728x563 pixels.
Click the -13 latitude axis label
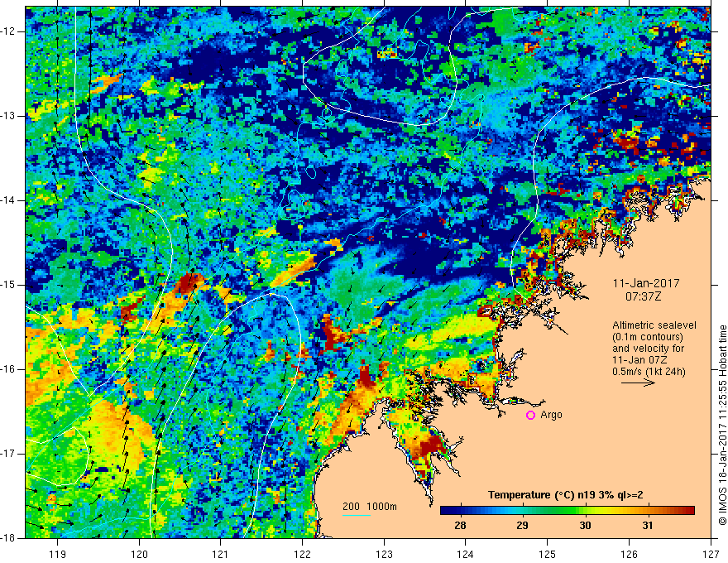click(x=8, y=116)
